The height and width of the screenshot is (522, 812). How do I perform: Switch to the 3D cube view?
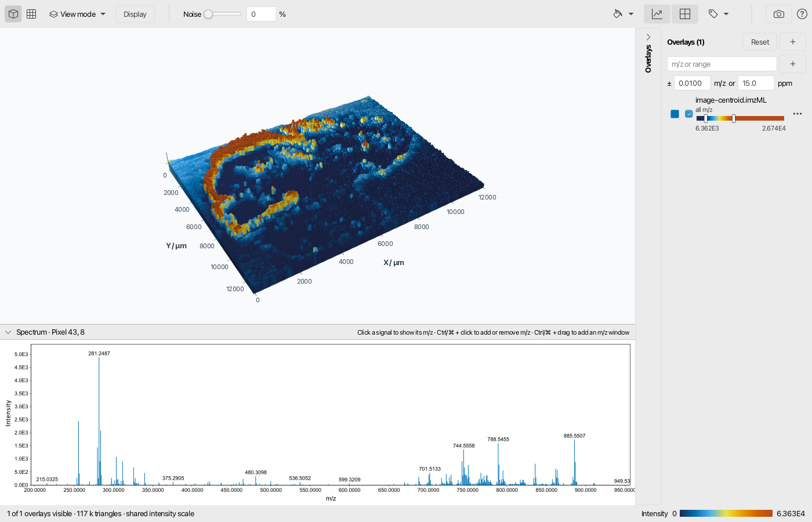(13, 14)
